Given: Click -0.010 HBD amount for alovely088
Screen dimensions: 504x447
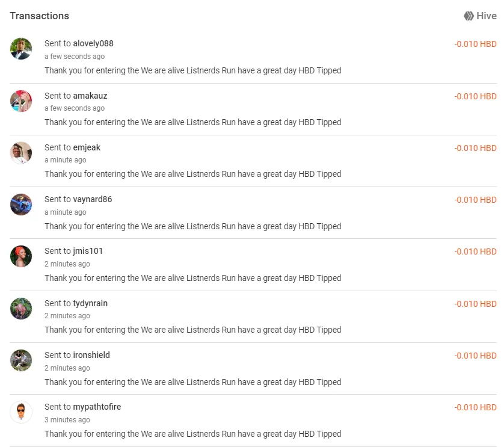Looking at the screenshot, I should click(x=475, y=44).
